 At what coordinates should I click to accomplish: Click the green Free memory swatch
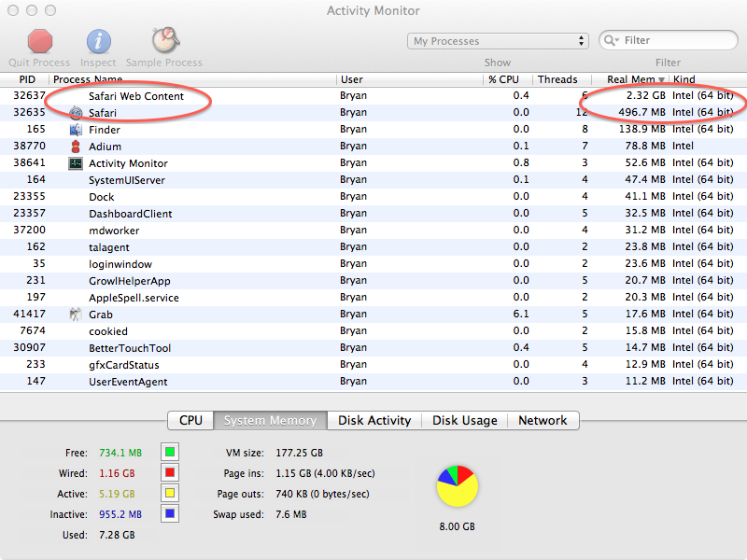[170, 452]
